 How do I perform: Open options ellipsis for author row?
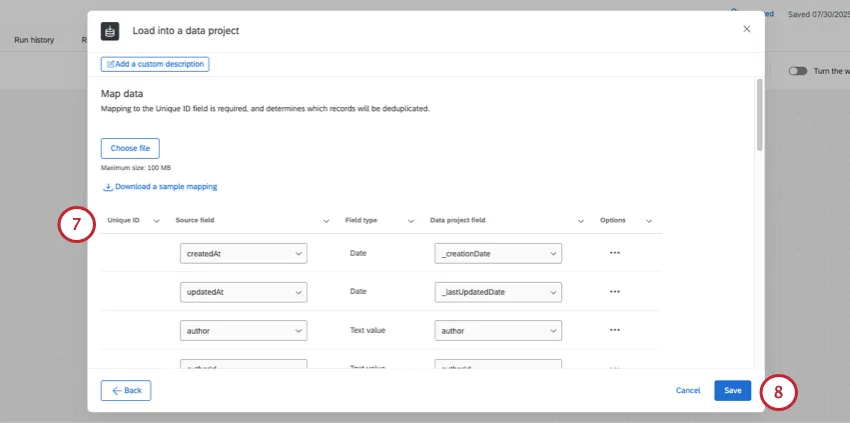(614, 330)
